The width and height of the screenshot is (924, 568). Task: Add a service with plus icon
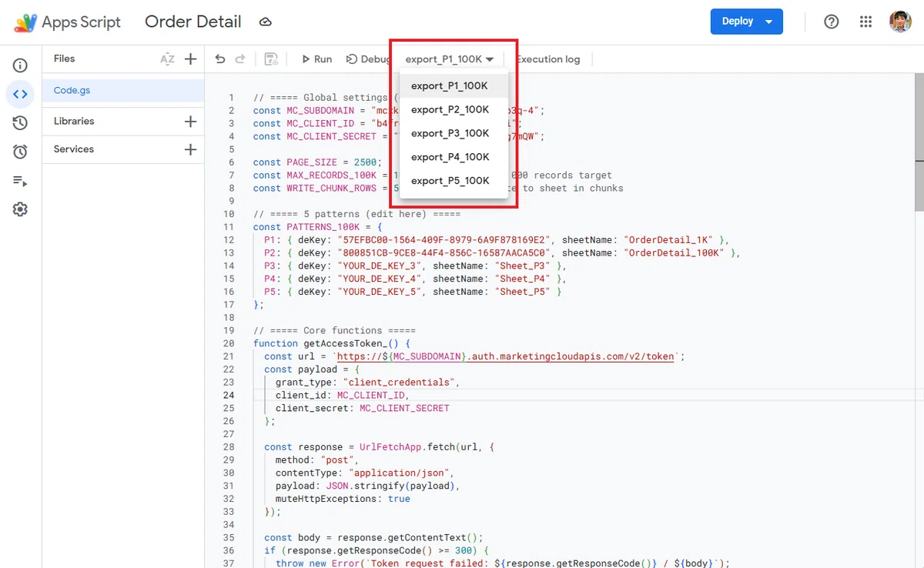click(191, 149)
